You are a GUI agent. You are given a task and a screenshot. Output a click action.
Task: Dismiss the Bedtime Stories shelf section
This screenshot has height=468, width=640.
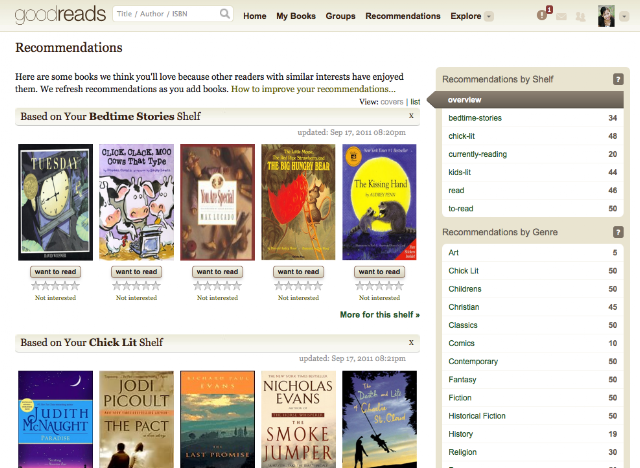click(411, 116)
